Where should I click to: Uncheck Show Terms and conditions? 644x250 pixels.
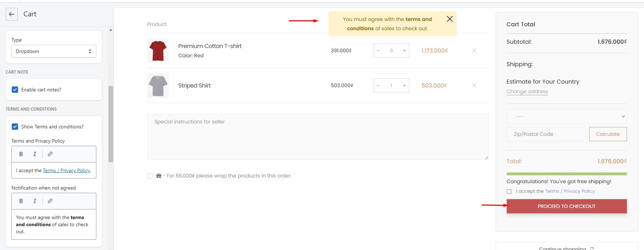coord(15,127)
